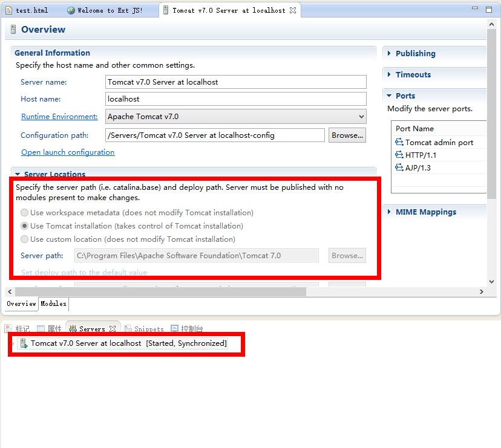Click the Snippets view icon

[x=128, y=328]
